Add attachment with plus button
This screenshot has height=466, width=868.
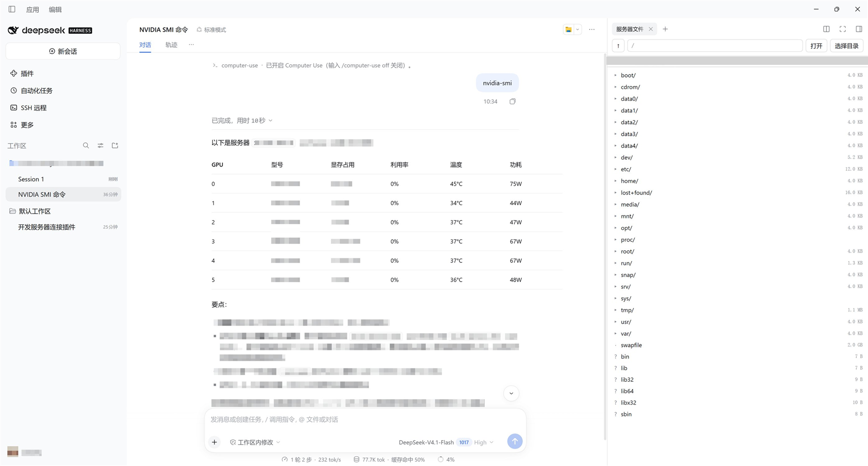tap(215, 442)
